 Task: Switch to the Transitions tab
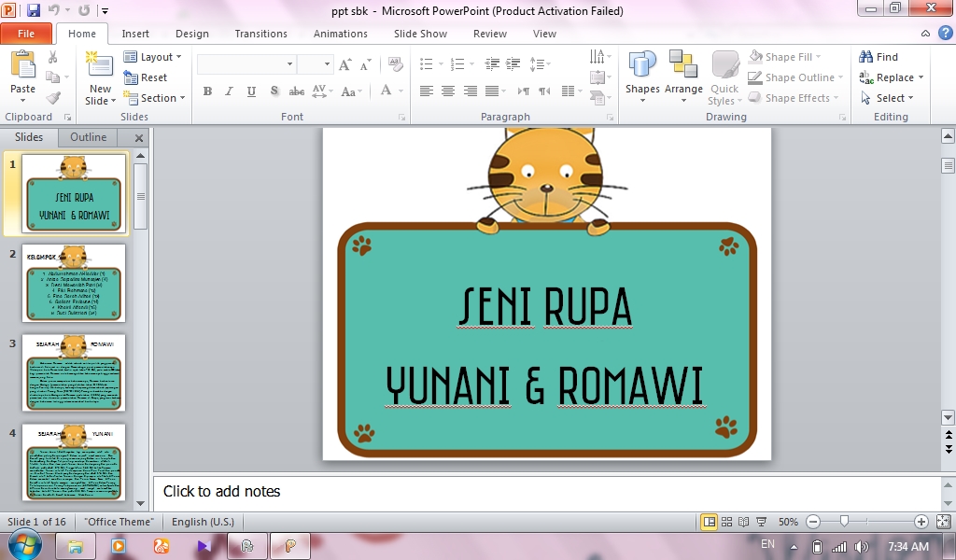point(260,33)
